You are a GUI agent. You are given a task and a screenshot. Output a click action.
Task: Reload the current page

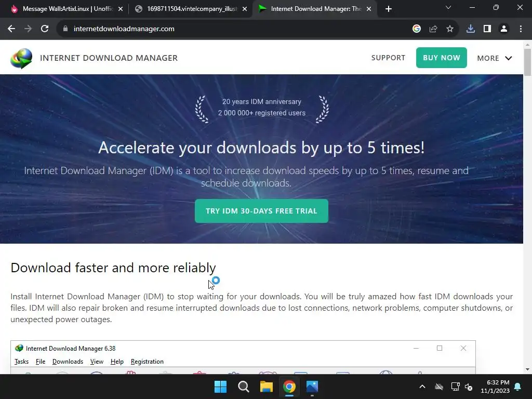(x=45, y=29)
